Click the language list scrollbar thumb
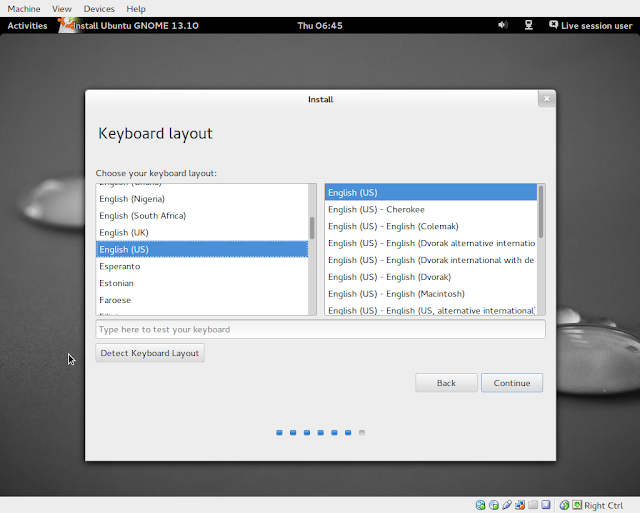This screenshot has width=640, height=513. click(312, 228)
